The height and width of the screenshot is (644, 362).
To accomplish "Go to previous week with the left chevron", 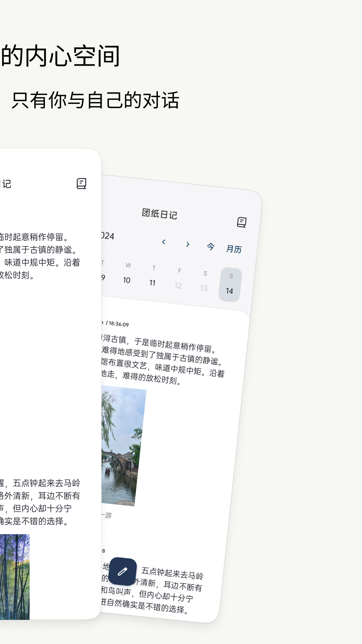I will coord(164,242).
